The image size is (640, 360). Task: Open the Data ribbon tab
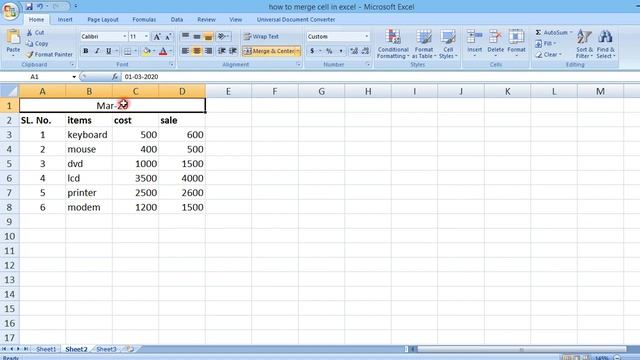(x=177, y=19)
